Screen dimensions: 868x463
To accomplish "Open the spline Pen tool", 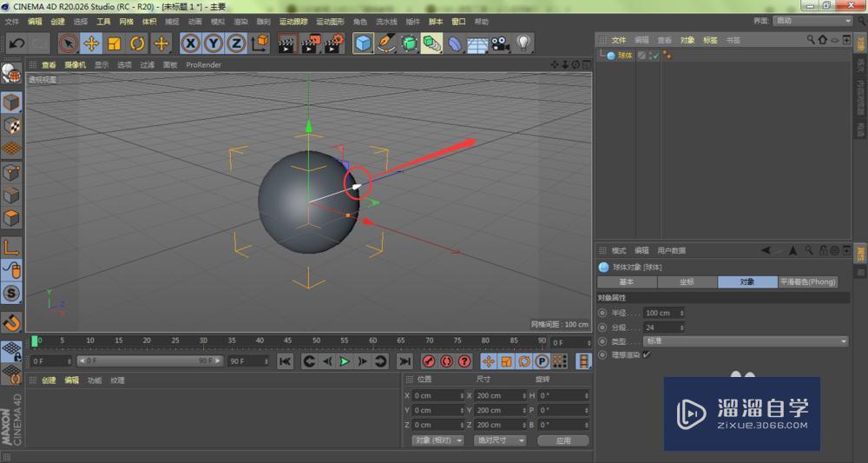I will point(386,43).
